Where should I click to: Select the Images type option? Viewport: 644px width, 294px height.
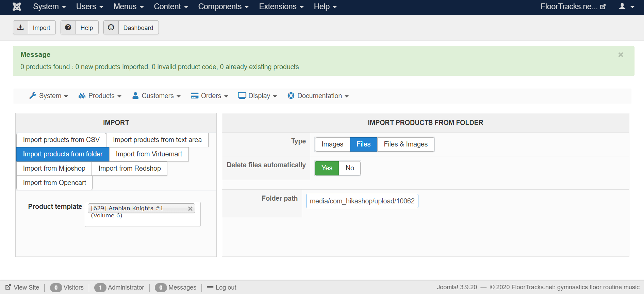coord(332,144)
